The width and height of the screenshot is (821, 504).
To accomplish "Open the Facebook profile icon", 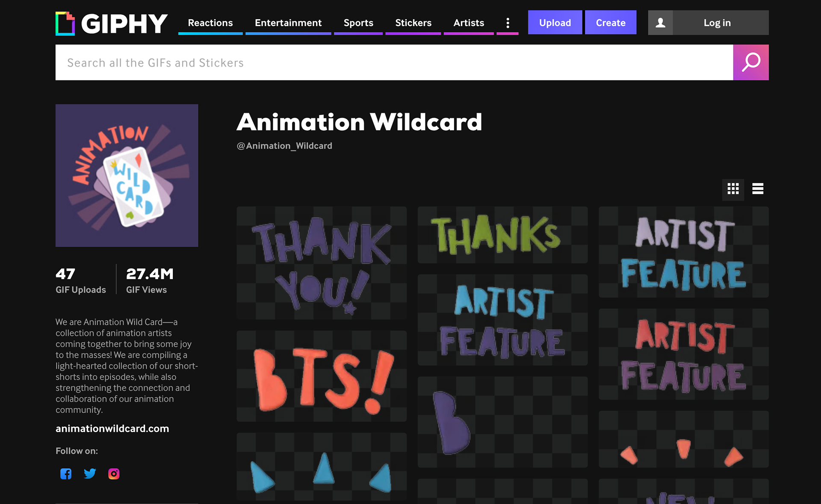I will (66, 474).
